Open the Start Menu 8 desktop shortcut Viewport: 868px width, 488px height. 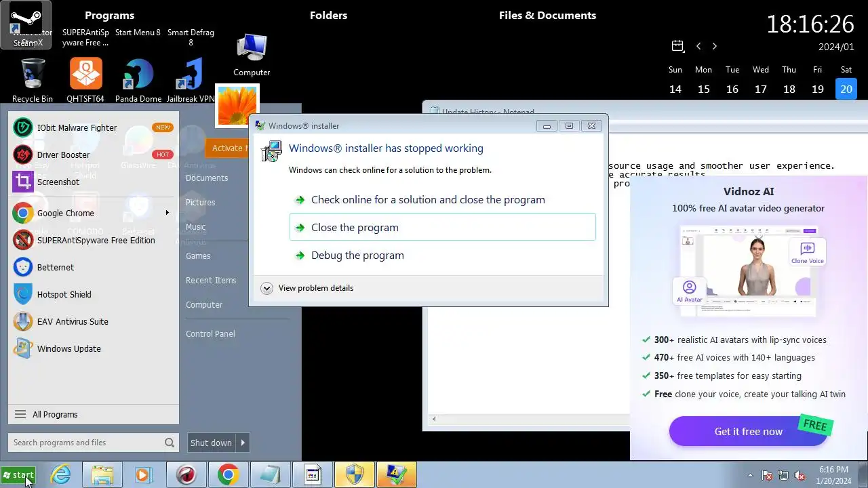pyautogui.click(x=138, y=33)
